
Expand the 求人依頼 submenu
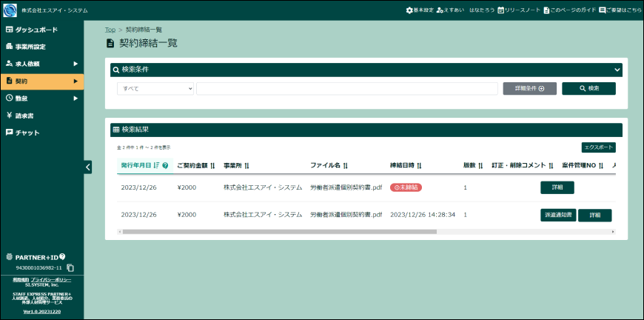pyautogui.click(x=76, y=64)
